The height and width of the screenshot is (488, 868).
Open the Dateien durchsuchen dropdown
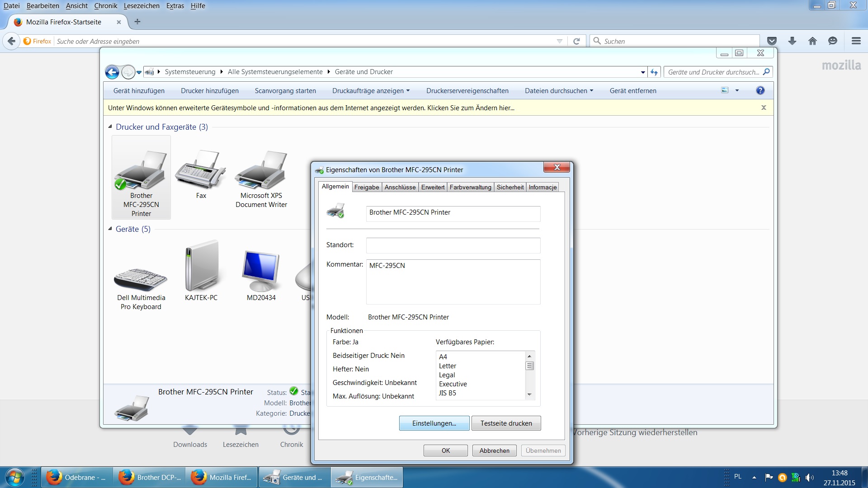pyautogui.click(x=559, y=90)
